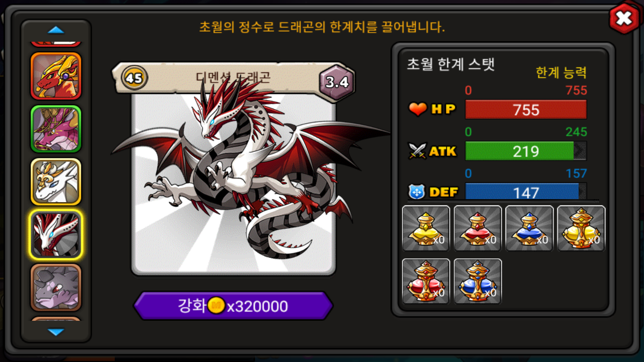Image resolution: width=644 pixels, height=362 pixels.
Task: Click the 3.4 hexagon rating badge
Action: pos(337,82)
